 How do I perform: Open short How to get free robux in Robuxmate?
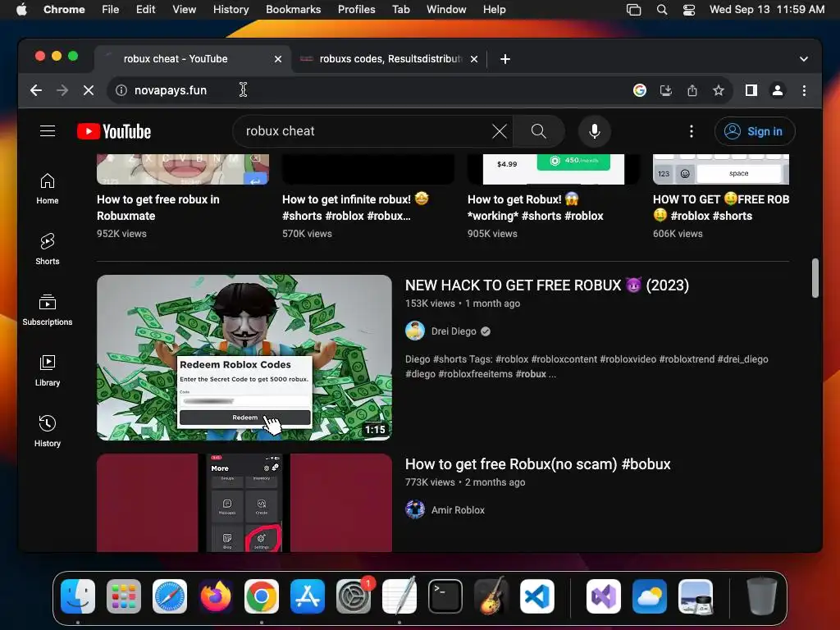point(158,208)
